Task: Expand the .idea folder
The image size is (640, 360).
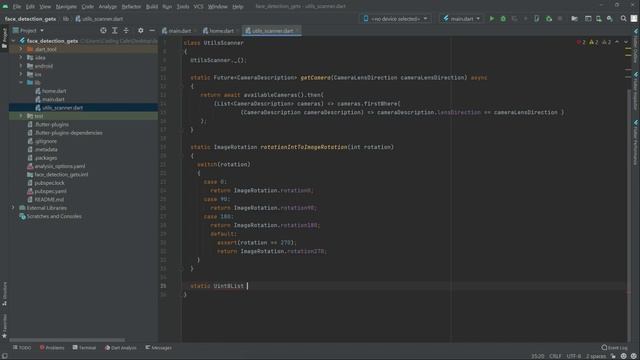Action: [21, 58]
